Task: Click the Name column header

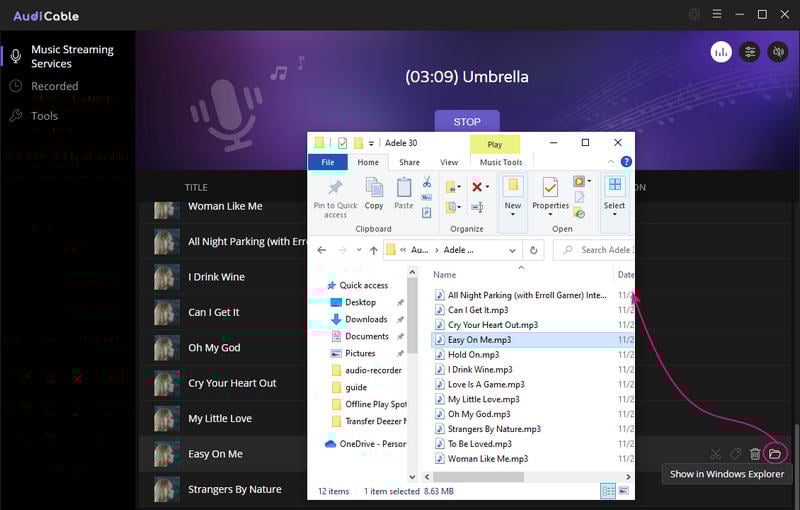Action: pyautogui.click(x=445, y=274)
